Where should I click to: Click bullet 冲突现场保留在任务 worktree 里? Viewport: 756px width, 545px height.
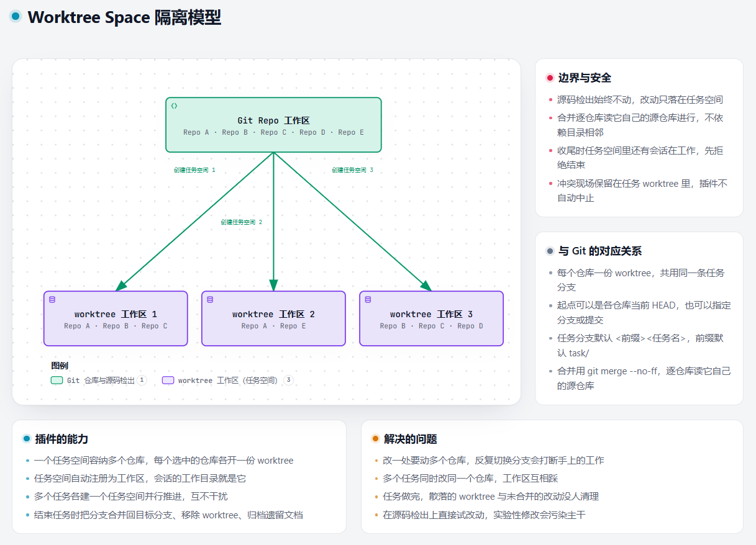point(642,191)
